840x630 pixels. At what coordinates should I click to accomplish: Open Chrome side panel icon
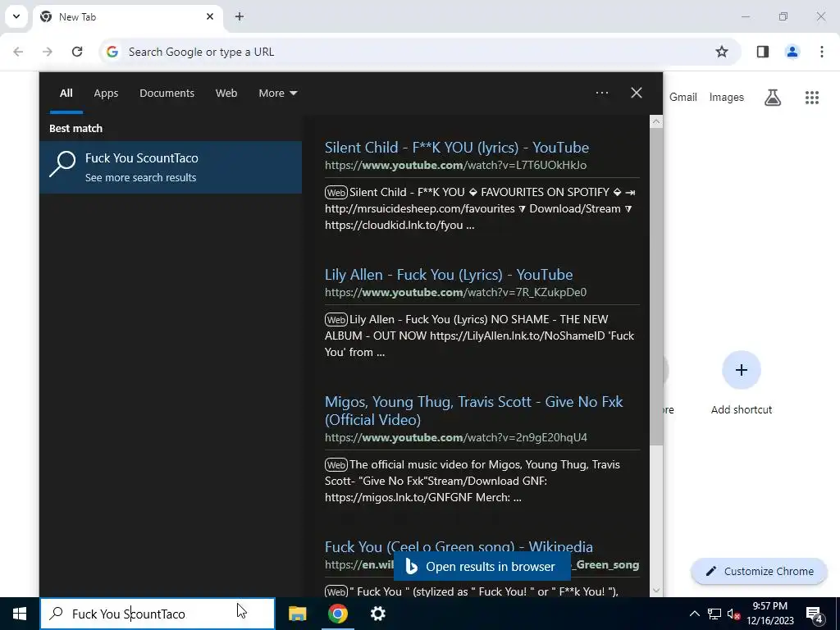(x=762, y=52)
